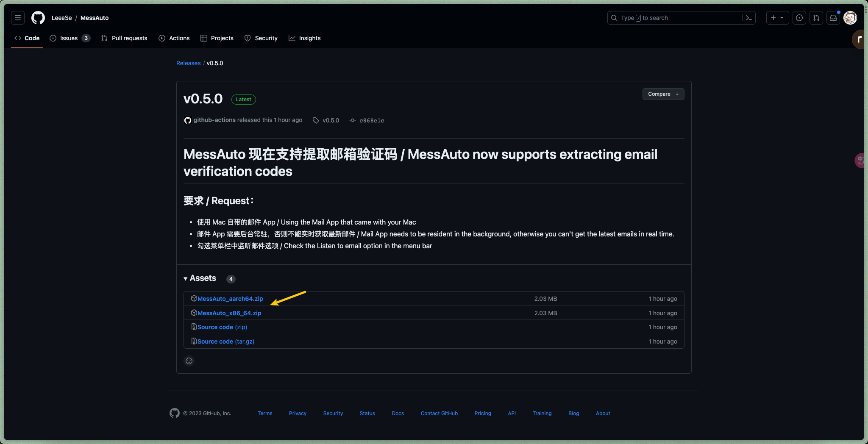Open the user avatar menu
The height and width of the screenshot is (444, 868).
850,18
